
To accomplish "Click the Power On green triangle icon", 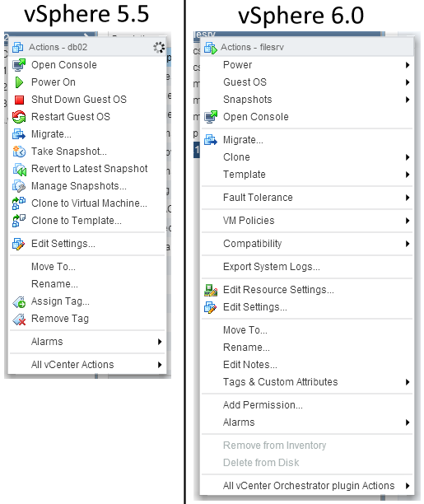I will (x=19, y=82).
